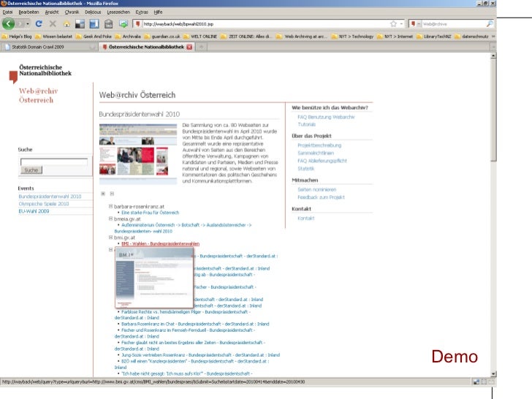Click the Stop loading X icon

point(53,23)
